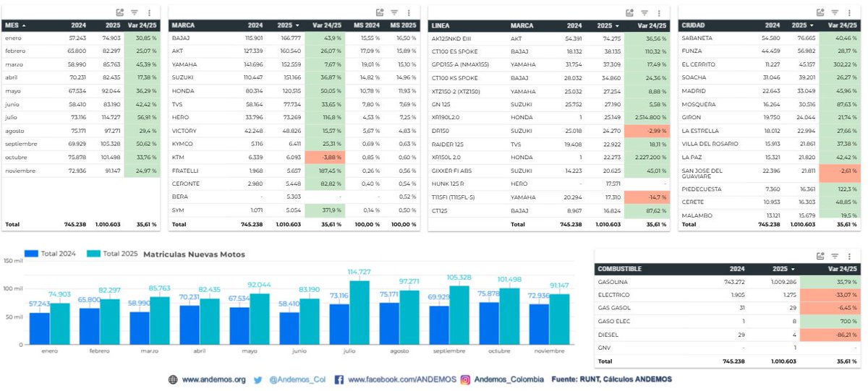Open three-dot menu above MARCA table
This screenshot has width=868, height=391.
[x=408, y=12]
